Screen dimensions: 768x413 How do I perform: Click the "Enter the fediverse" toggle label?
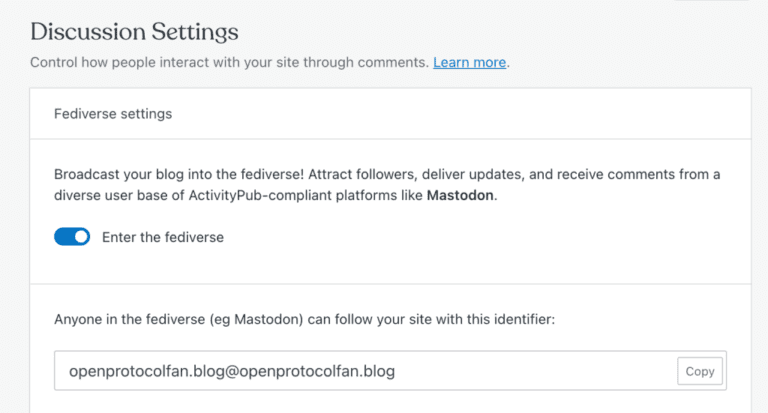coord(163,238)
